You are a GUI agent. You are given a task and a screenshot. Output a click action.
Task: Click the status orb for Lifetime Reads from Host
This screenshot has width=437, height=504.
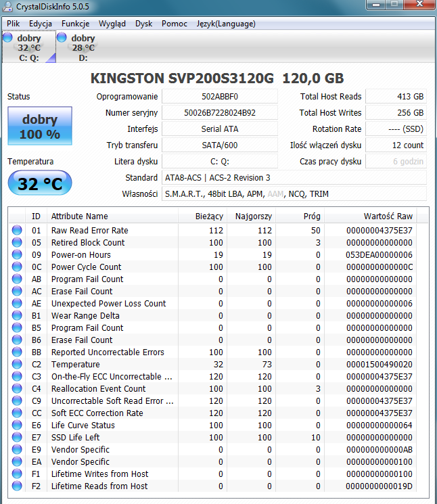(17, 486)
